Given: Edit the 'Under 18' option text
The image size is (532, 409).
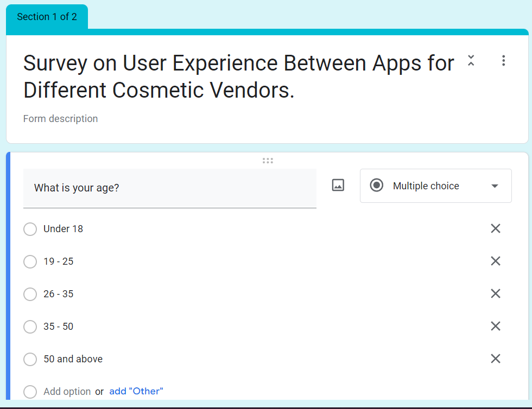Looking at the screenshot, I should coord(63,229).
